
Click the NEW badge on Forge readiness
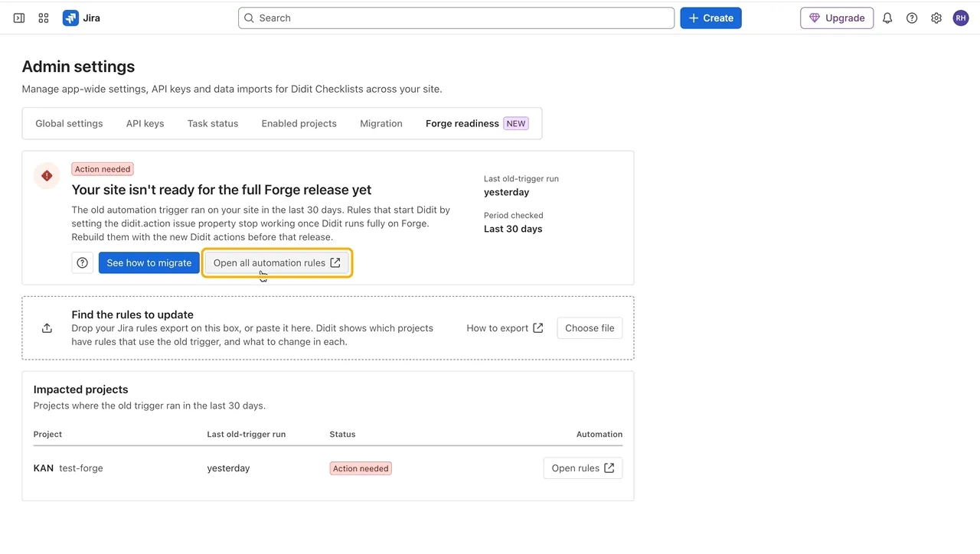tap(516, 123)
